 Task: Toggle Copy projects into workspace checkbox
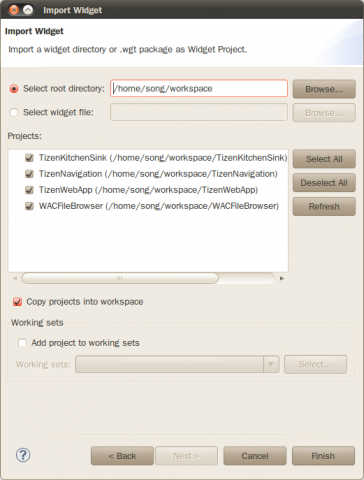pyautogui.click(x=17, y=302)
